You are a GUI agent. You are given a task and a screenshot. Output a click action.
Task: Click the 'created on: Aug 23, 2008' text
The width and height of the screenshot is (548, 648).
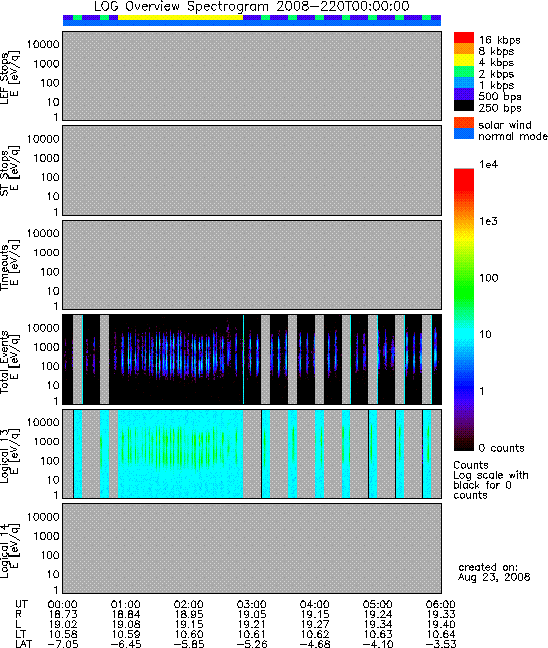pos(494,572)
